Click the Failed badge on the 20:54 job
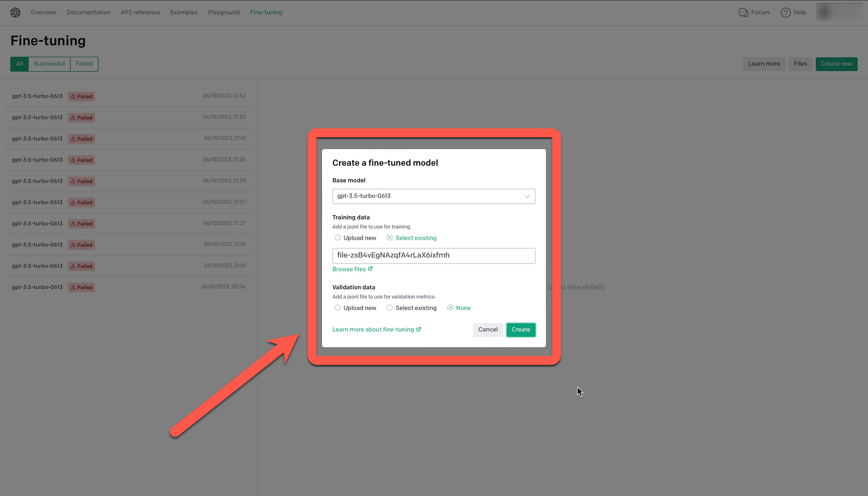 click(x=82, y=287)
